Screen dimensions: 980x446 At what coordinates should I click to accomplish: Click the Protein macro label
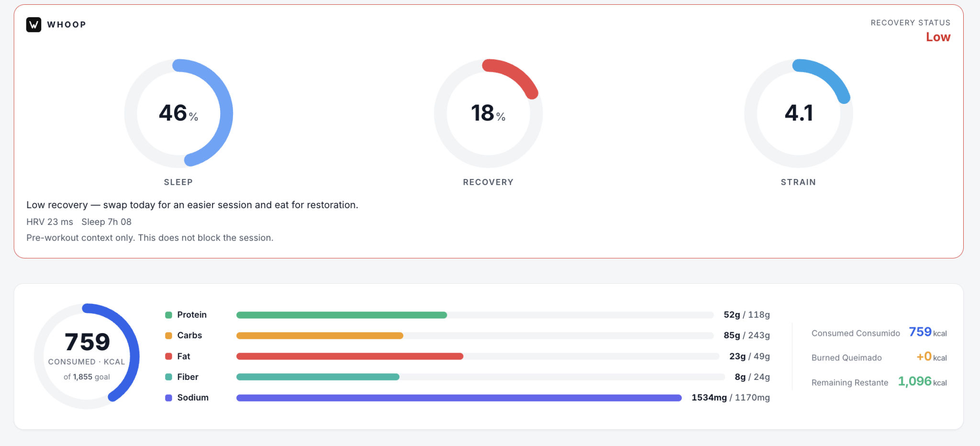coord(192,315)
